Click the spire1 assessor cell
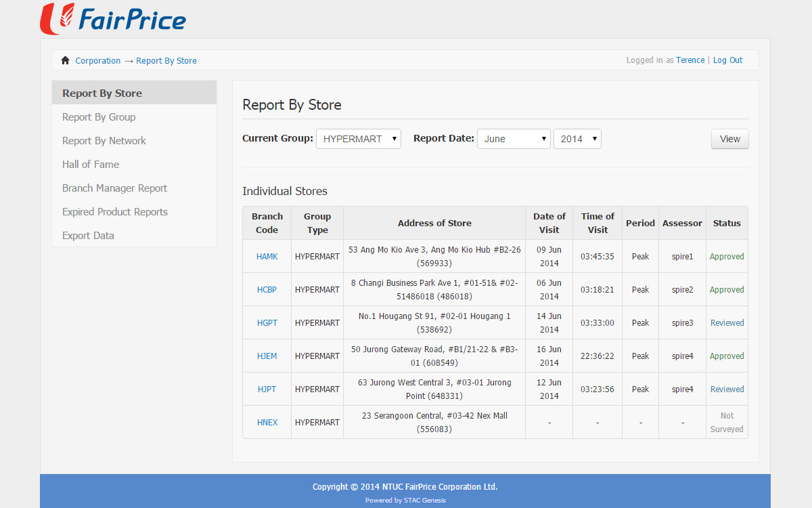 [682, 256]
